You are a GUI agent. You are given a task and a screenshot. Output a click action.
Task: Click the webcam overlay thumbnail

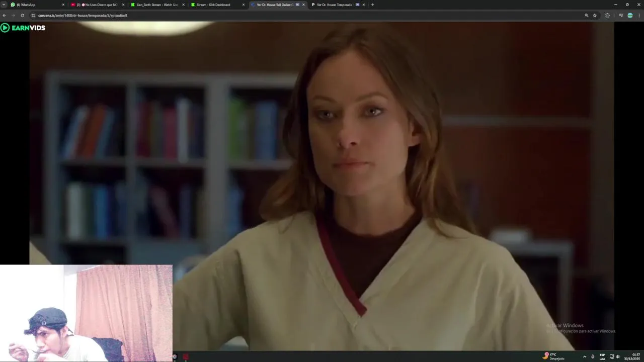(x=86, y=313)
